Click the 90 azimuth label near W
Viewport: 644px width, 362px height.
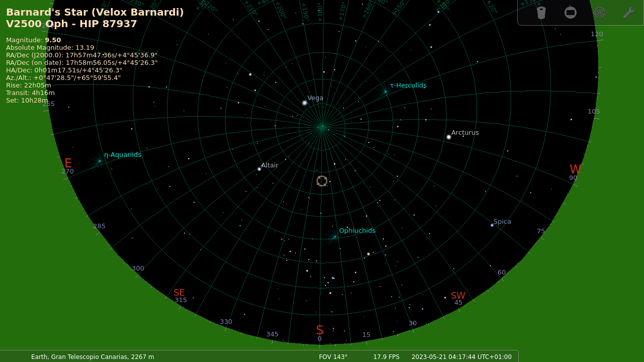click(573, 178)
